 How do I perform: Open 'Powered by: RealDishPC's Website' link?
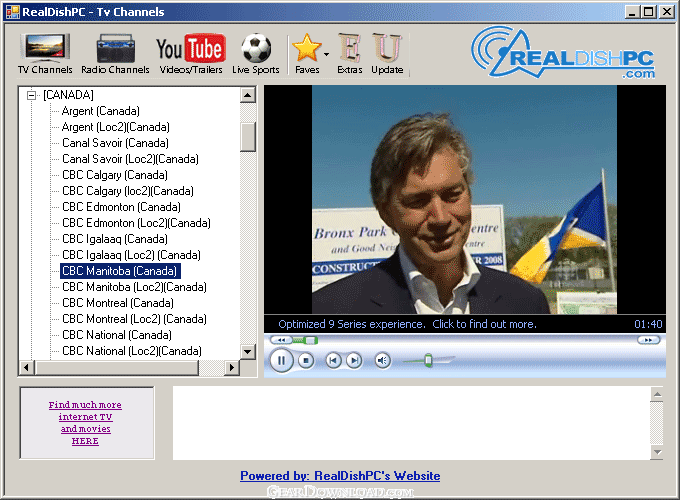click(340, 476)
